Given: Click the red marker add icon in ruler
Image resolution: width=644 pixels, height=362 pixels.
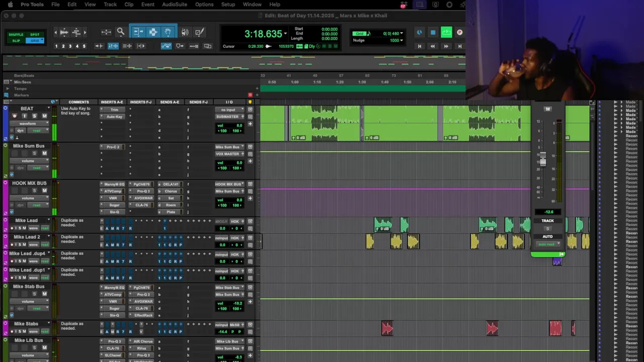Looking at the screenshot, I should [x=250, y=95].
